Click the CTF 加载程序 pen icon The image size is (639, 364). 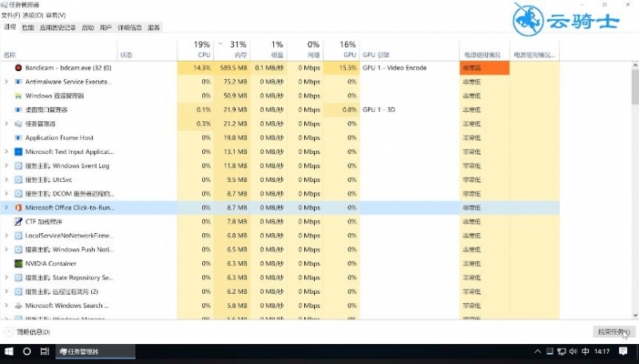18,221
